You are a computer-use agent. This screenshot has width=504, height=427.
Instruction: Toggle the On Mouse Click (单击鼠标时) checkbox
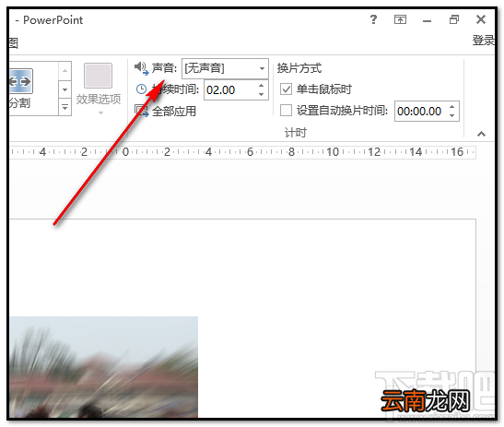pos(286,89)
